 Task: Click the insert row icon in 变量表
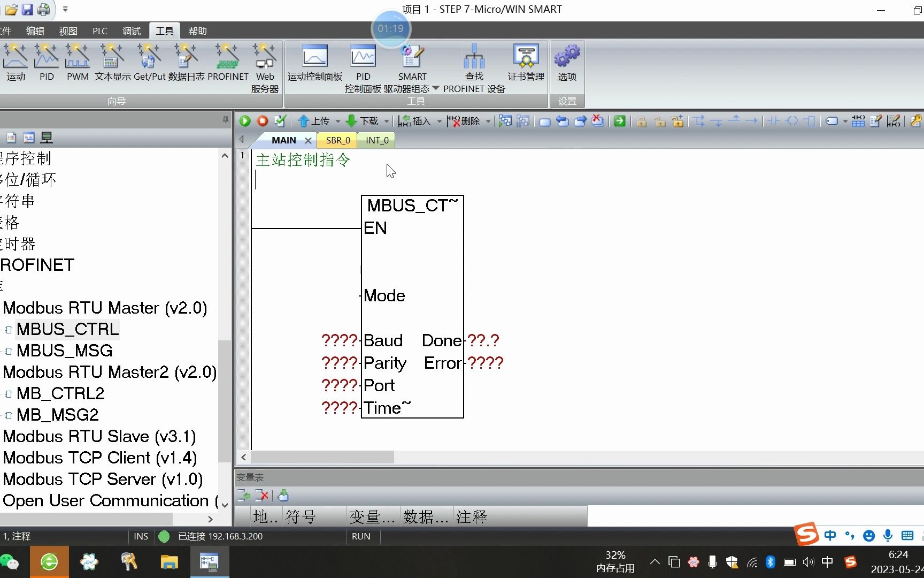pyautogui.click(x=244, y=496)
